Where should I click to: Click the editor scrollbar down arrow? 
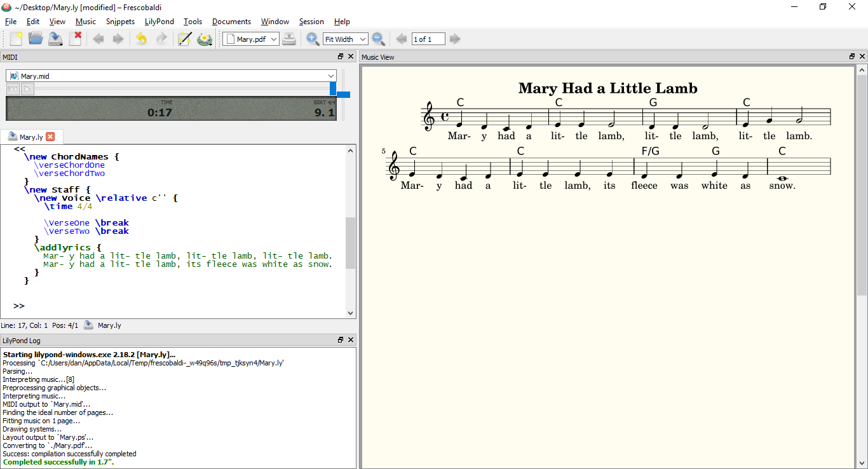click(x=350, y=313)
